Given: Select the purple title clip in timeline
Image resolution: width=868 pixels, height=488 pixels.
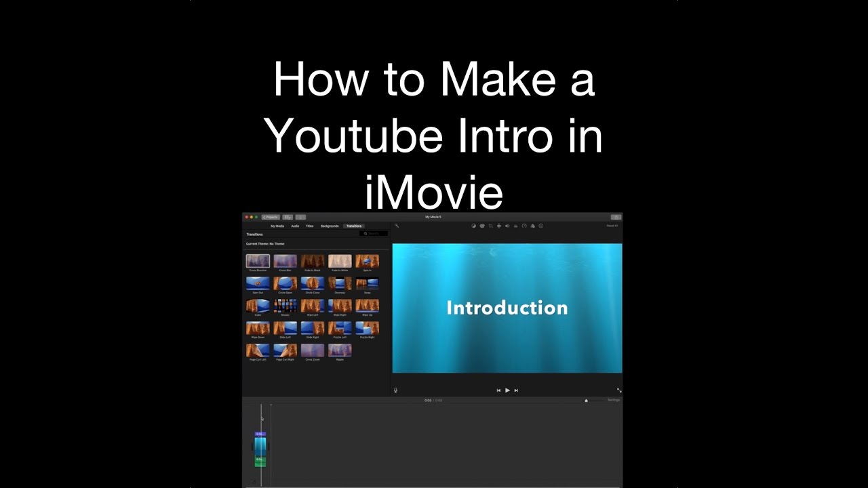Looking at the screenshot, I should (260, 434).
